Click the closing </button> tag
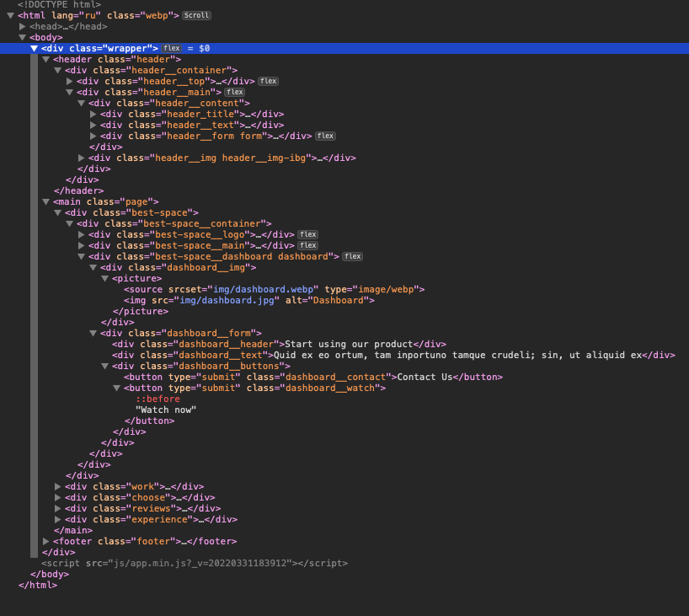This screenshot has height=616, width=689. (x=149, y=421)
